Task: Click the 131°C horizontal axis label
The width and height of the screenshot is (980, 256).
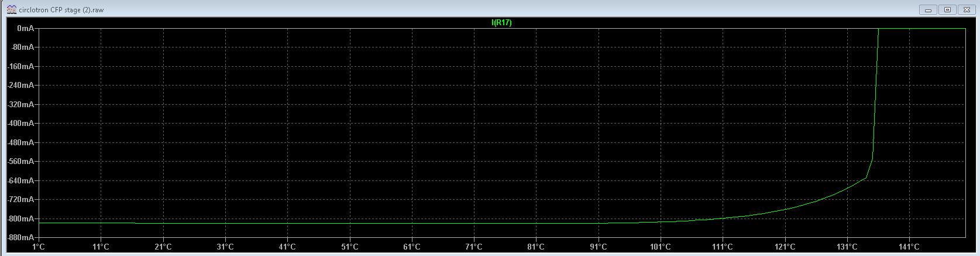Action: pos(847,247)
